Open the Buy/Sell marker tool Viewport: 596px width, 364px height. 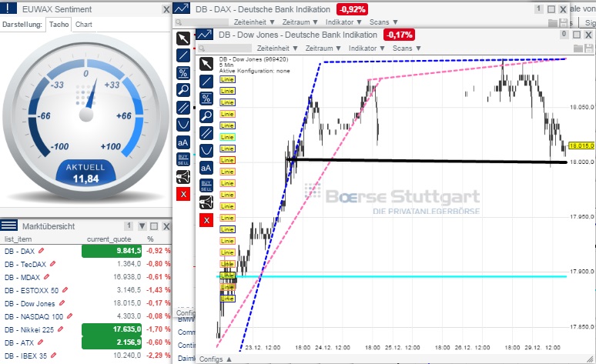206,185
